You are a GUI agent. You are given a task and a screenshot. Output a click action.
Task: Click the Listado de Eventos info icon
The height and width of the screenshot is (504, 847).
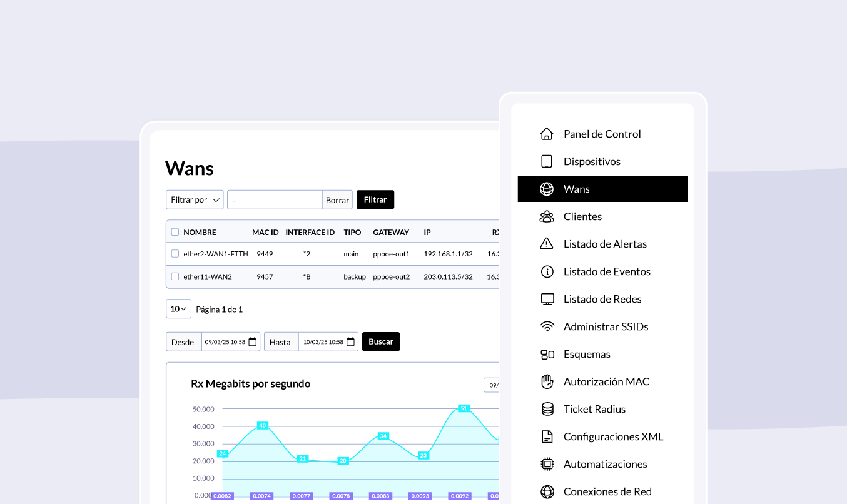click(x=547, y=271)
